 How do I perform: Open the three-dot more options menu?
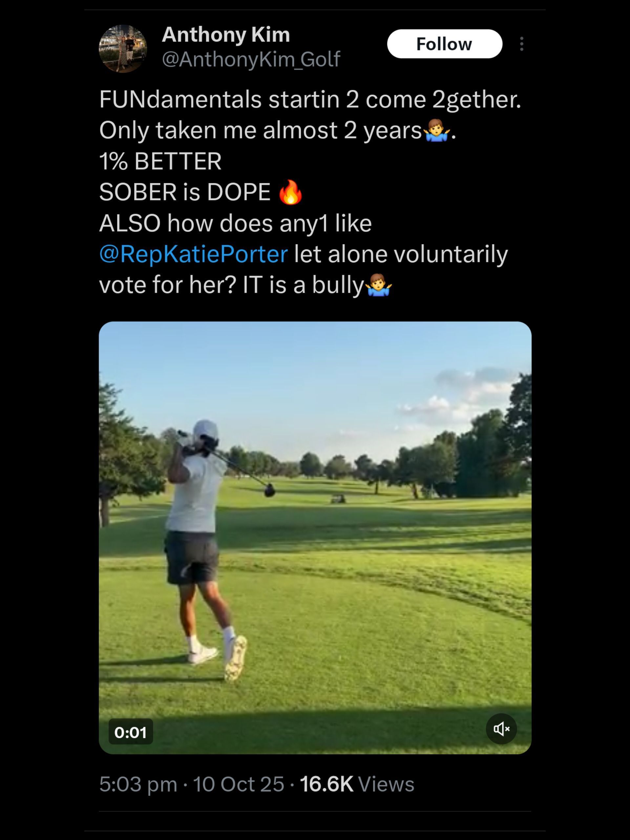(521, 44)
